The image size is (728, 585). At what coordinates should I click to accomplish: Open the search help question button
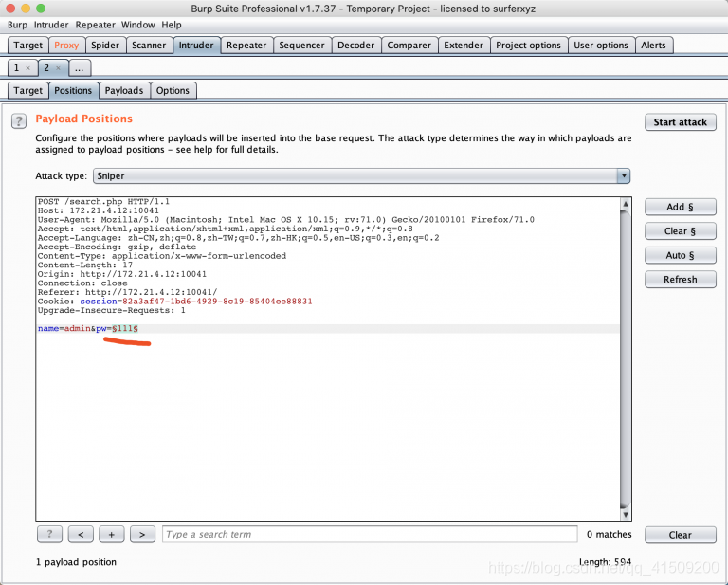49,535
